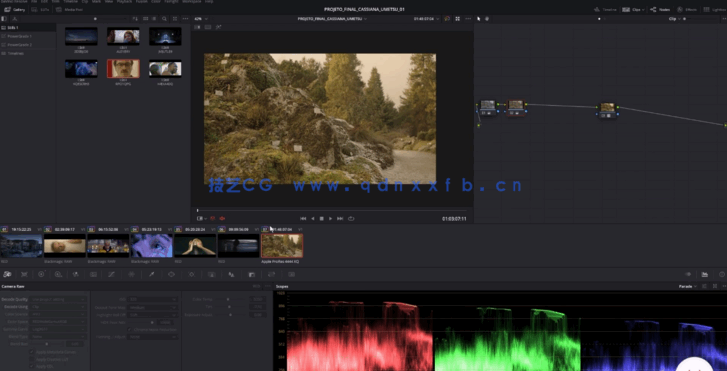Enable the viewer image wipe icon
Screen dimensions: 727x371
[198, 27]
